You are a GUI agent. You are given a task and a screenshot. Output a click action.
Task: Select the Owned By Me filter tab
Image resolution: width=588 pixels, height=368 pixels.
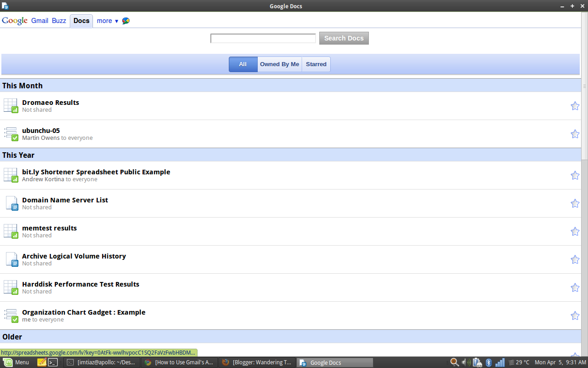[279, 64]
